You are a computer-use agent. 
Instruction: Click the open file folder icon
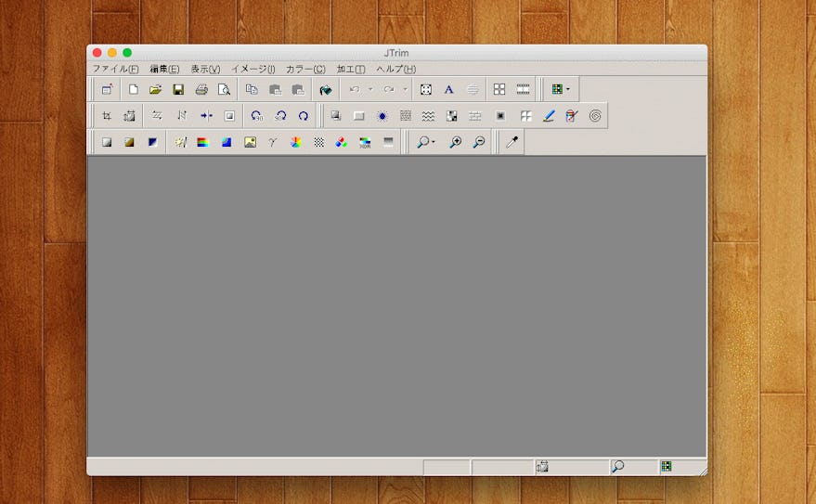point(156,90)
